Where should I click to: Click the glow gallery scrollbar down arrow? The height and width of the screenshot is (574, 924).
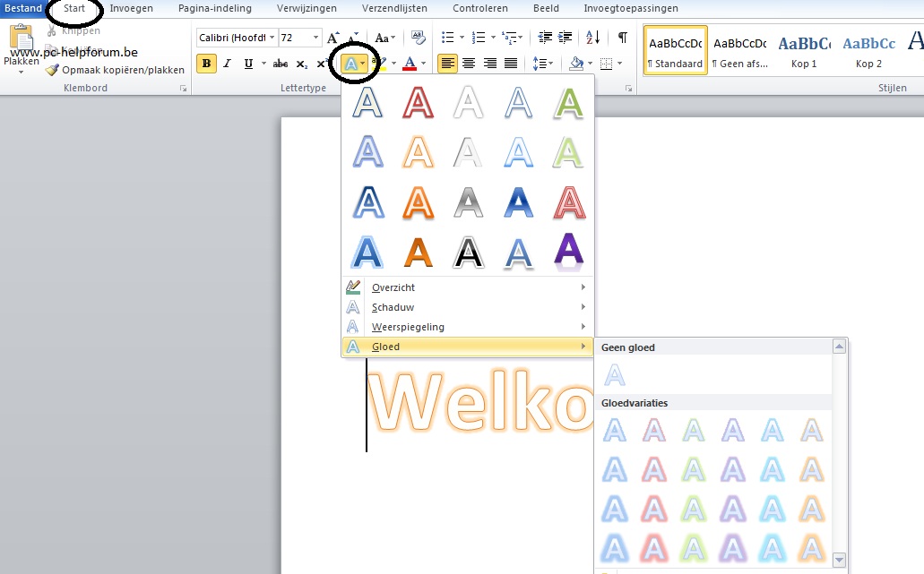click(x=840, y=560)
